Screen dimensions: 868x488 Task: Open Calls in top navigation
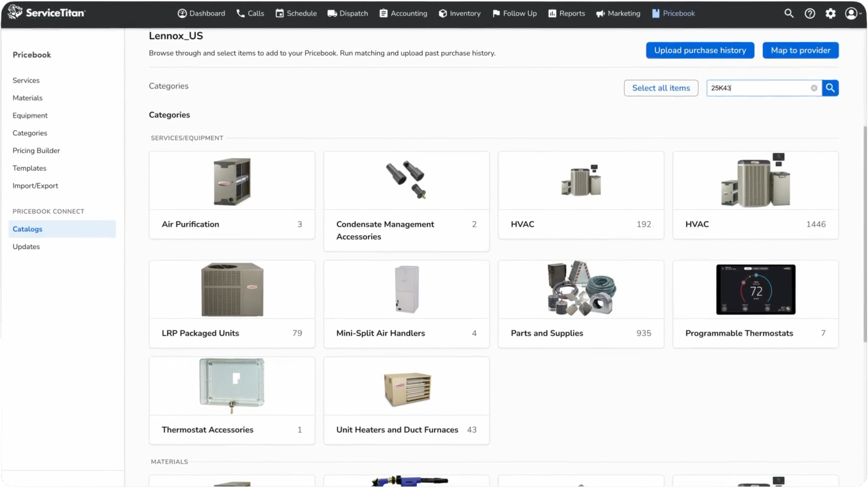pyautogui.click(x=250, y=14)
